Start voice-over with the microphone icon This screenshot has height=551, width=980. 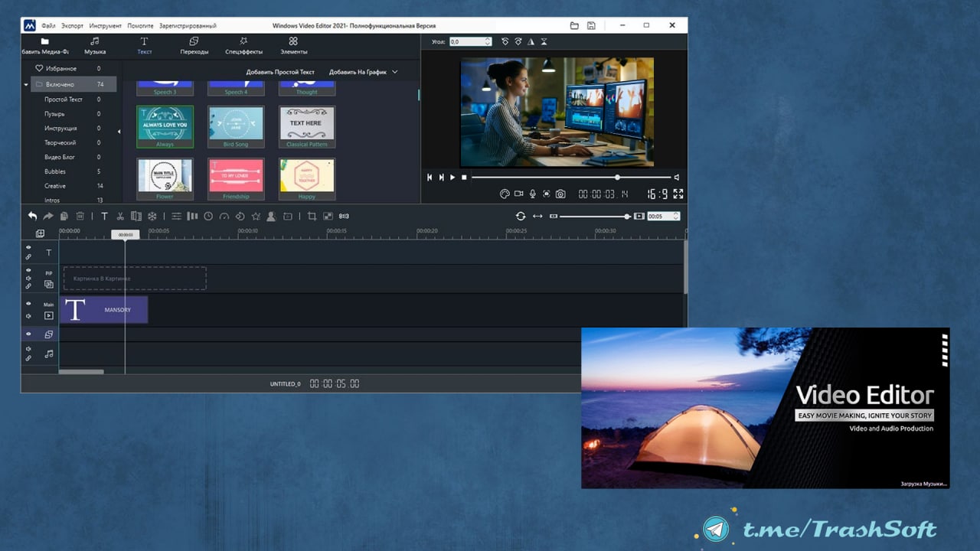click(x=532, y=194)
